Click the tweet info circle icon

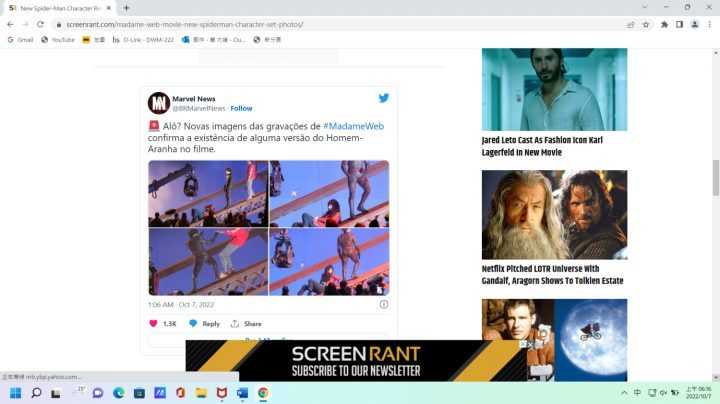tap(384, 304)
